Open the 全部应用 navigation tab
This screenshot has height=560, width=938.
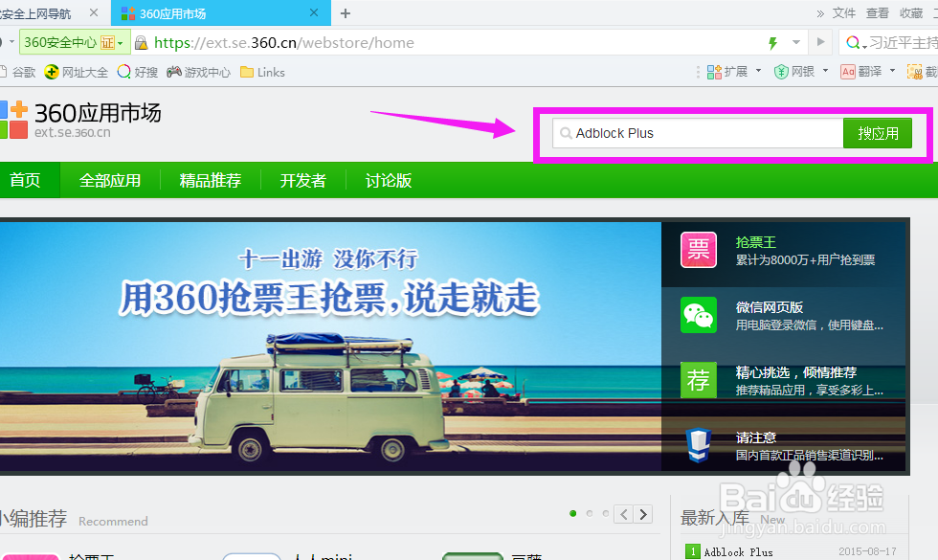pos(110,180)
